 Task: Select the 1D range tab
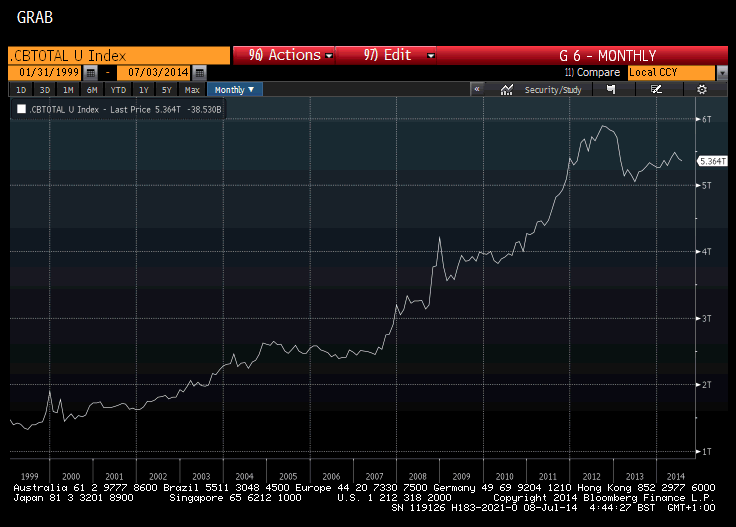21,90
